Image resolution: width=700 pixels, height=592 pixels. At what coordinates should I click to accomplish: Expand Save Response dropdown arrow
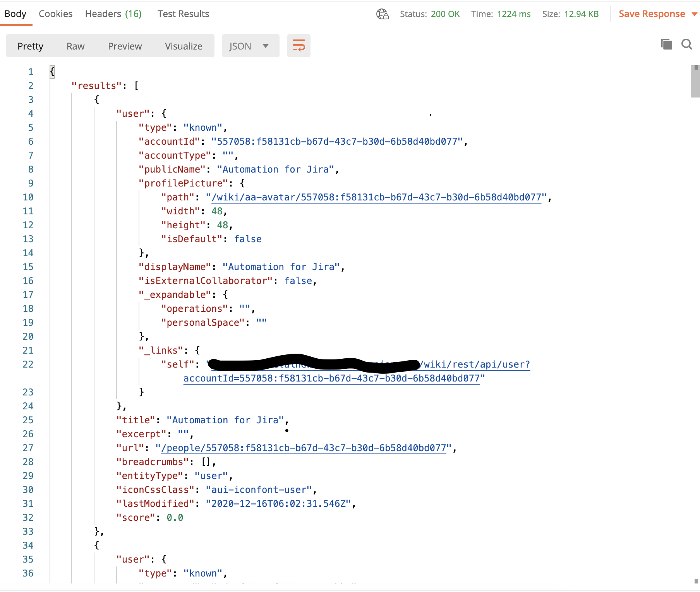click(x=694, y=14)
